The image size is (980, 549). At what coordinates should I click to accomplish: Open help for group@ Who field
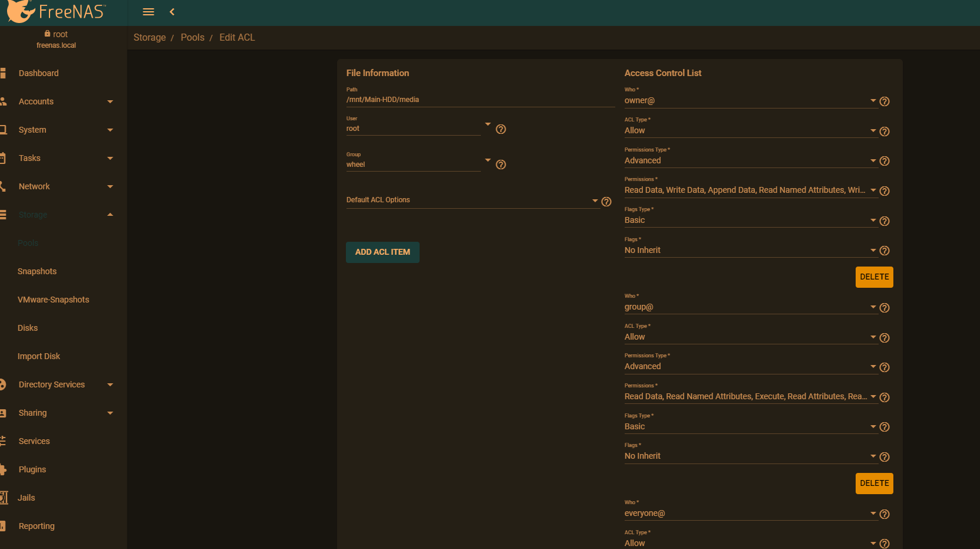pos(885,308)
